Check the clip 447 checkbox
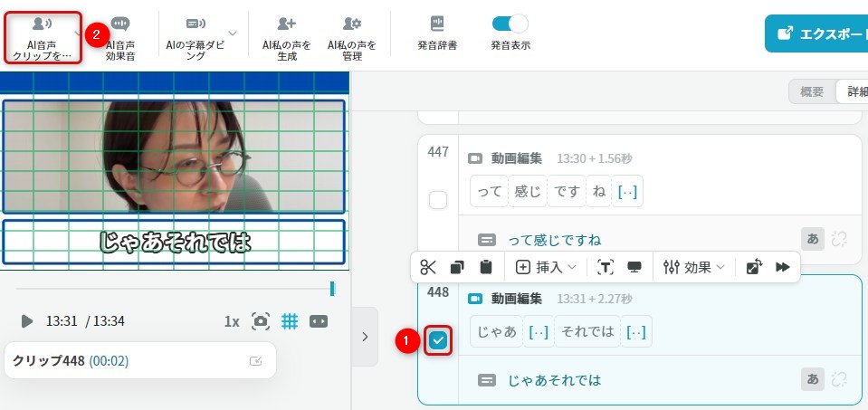This screenshot has height=410, width=868. pyautogui.click(x=438, y=200)
